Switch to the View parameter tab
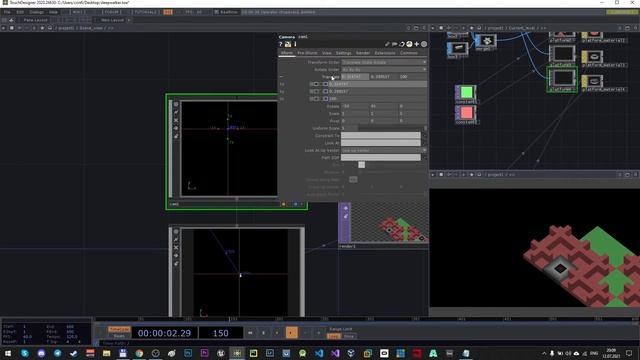 point(327,53)
